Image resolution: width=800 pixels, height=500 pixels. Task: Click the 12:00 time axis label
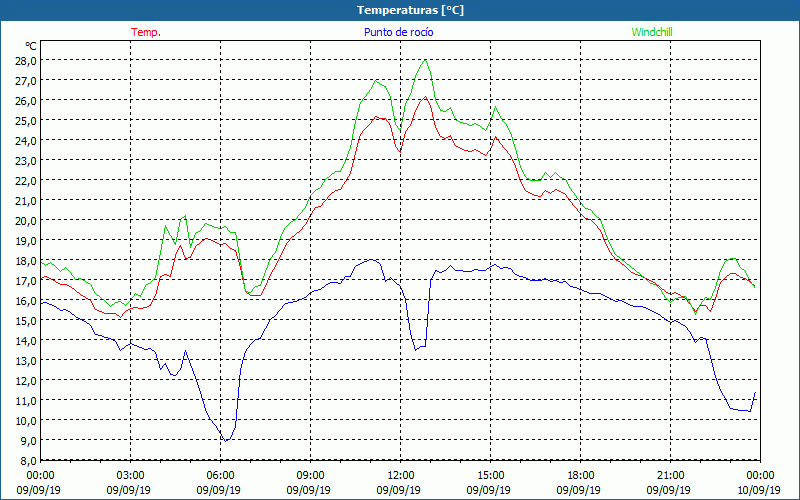(401, 475)
